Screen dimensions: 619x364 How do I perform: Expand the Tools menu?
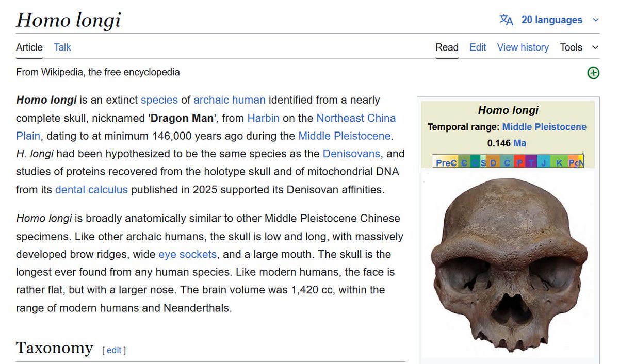coord(579,47)
